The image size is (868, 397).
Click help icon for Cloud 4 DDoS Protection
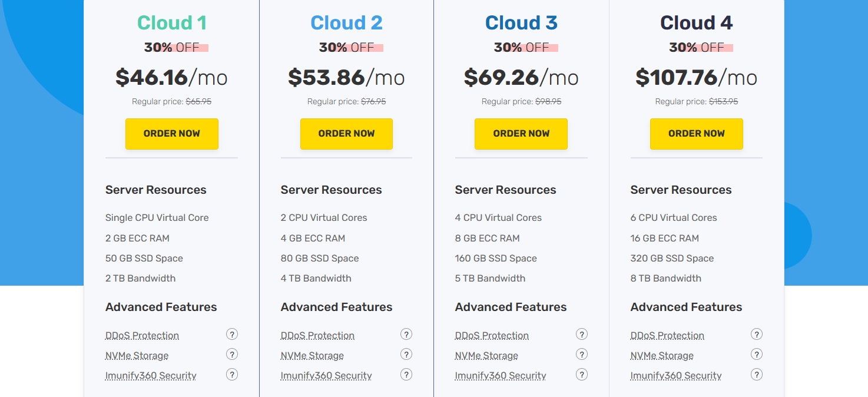[x=757, y=335]
